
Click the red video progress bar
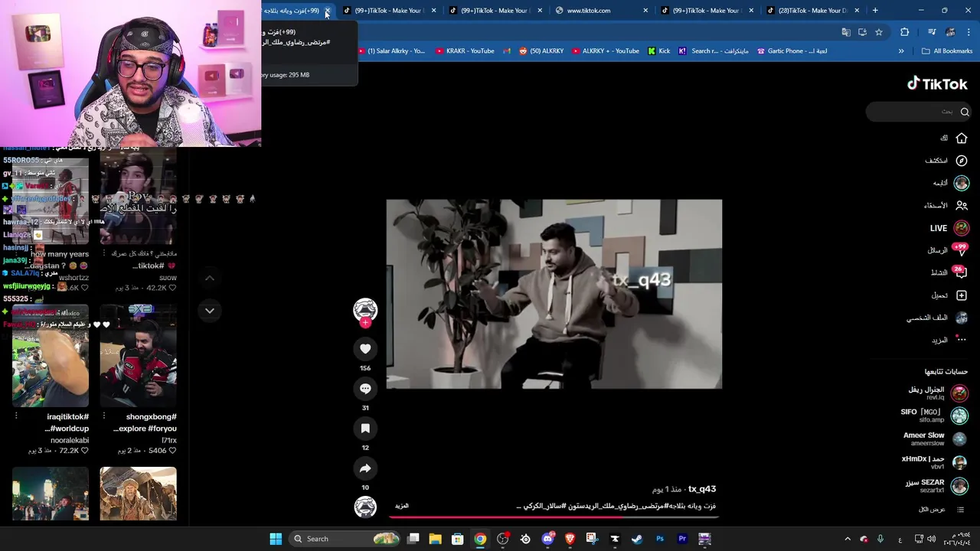pos(554,517)
